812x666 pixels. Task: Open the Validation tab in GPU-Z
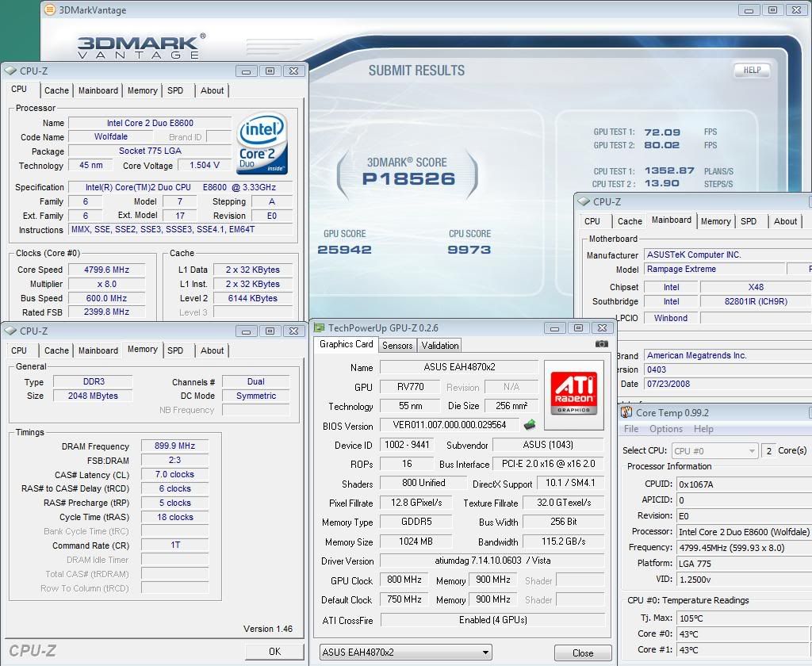[440, 345]
